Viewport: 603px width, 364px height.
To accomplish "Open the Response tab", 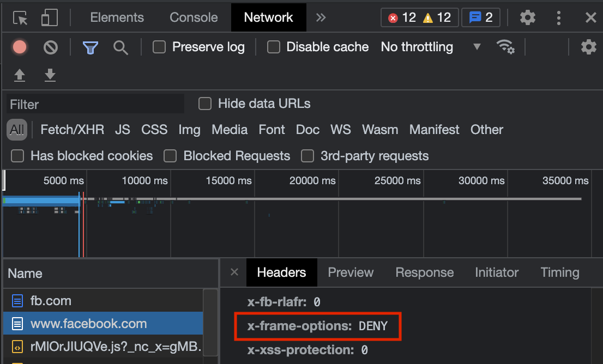I will 425,272.
